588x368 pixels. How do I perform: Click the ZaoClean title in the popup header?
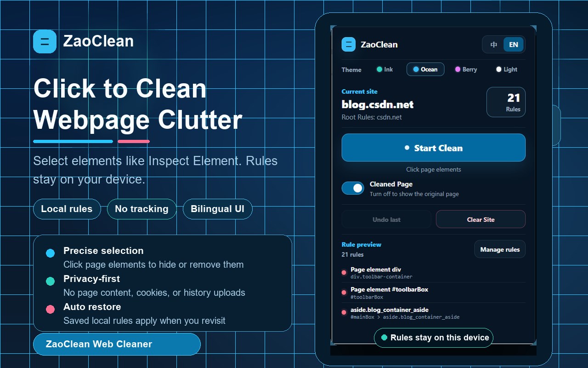379,45
